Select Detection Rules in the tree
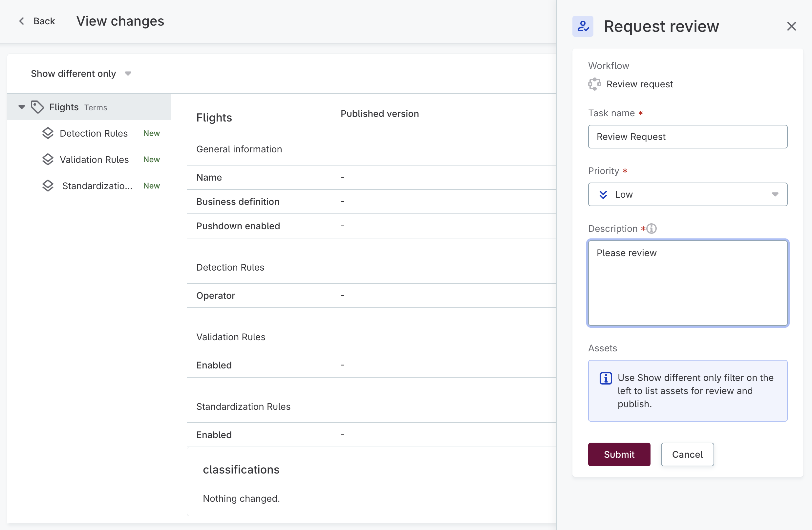 click(94, 133)
